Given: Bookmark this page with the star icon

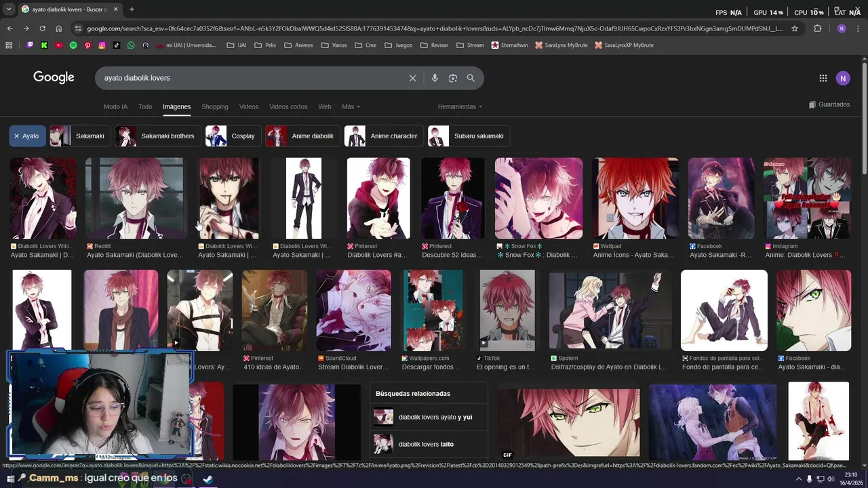Looking at the screenshot, I should 795,28.
